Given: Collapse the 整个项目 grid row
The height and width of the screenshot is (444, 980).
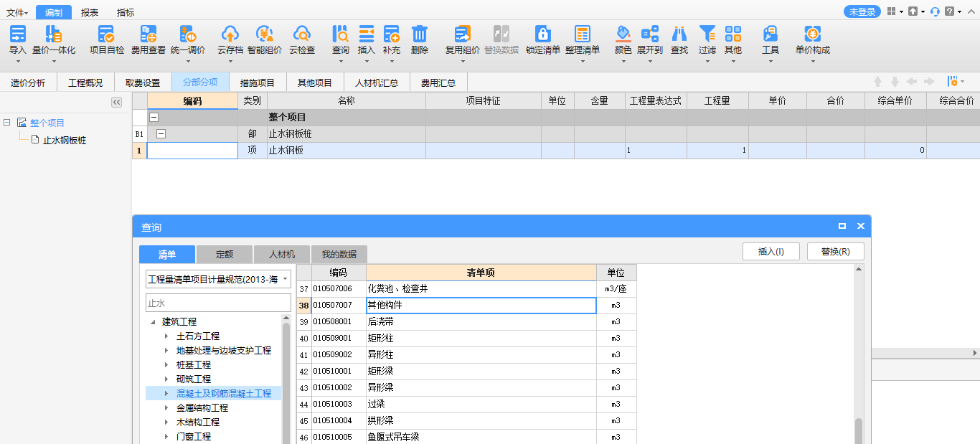Looking at the screenshot, I should [154, 117].
